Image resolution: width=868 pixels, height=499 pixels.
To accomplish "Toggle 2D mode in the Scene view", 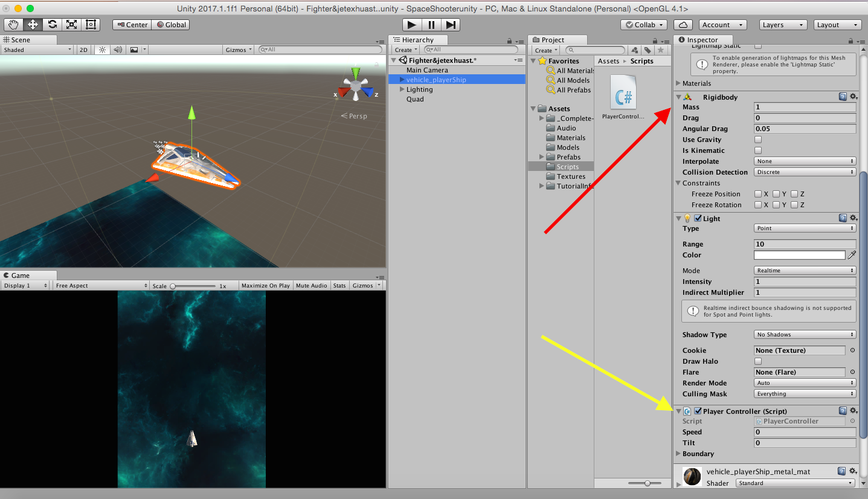I will point(83,50).
